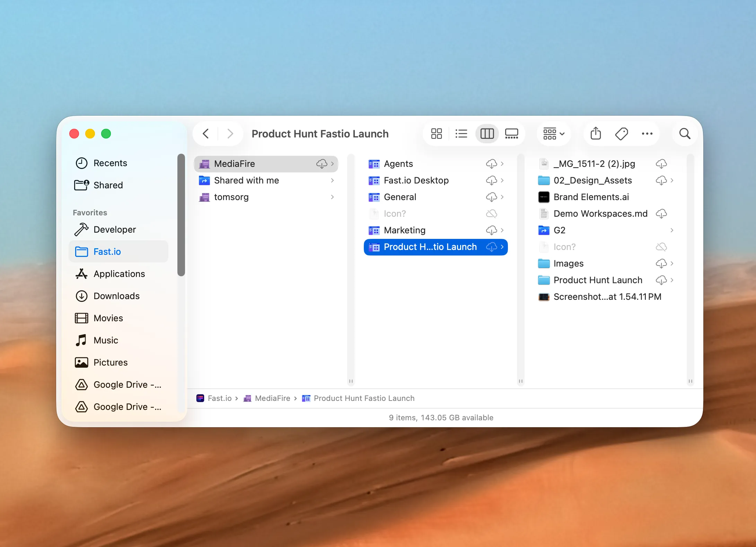Open the Share options
This screenshot has width=756, height=547.
click(596, 134)
